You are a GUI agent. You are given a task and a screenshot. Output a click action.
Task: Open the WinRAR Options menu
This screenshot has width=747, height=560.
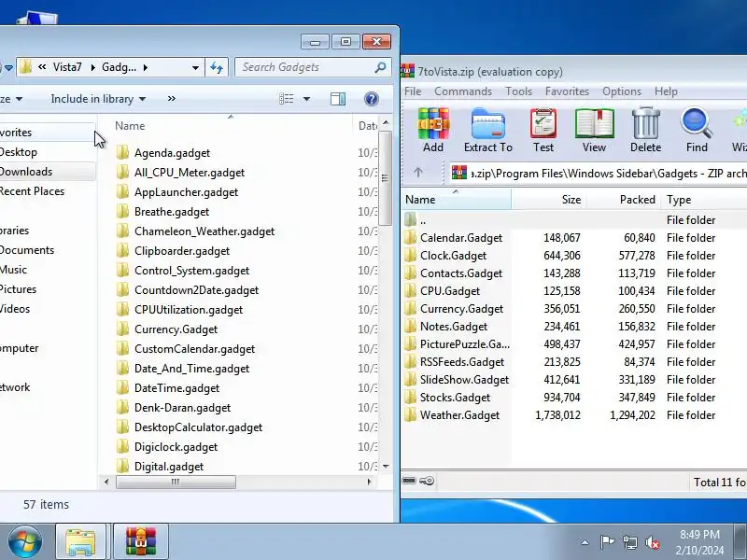pyautogui.click(x=622, y=91)
